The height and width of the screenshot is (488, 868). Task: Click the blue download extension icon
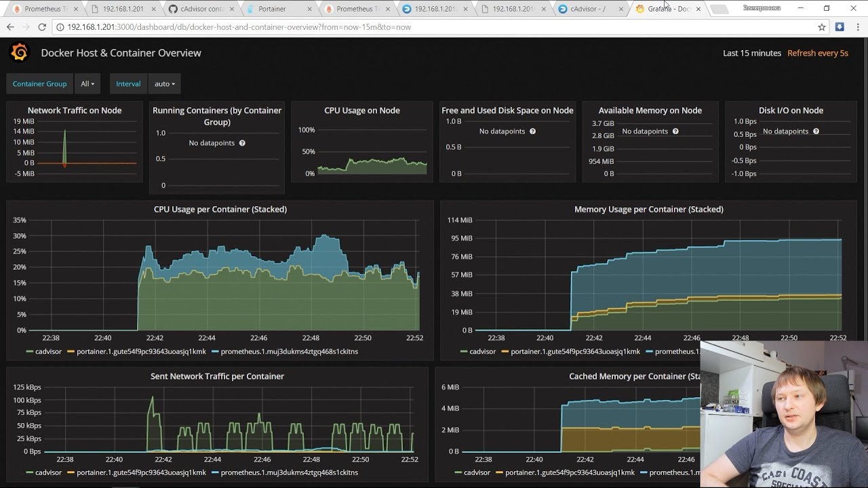click(840, 27)
